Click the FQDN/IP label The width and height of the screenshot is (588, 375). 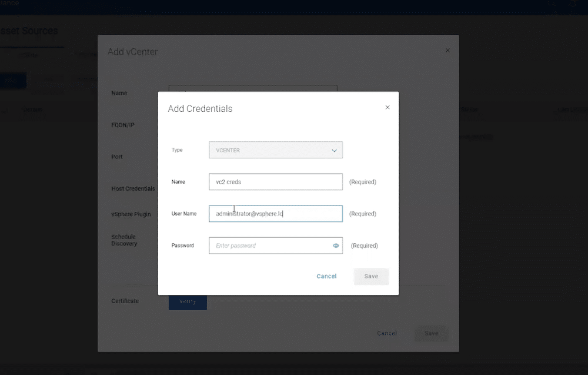[123, 125]
